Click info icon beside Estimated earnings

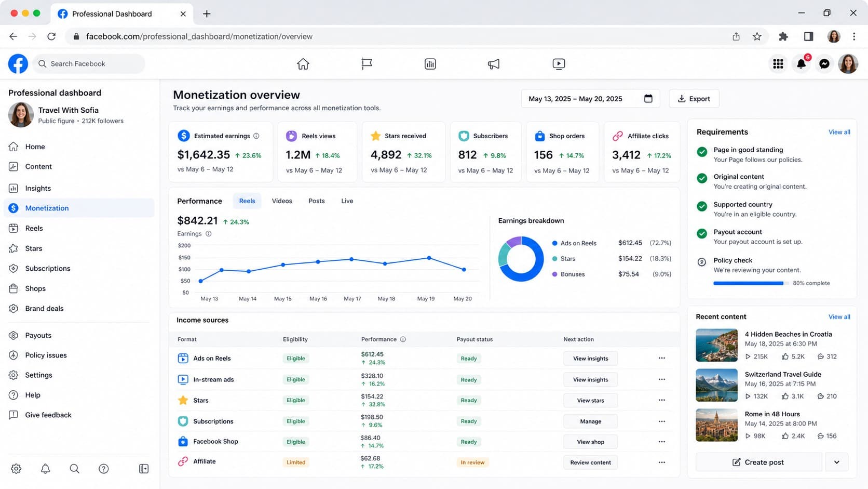pos(256,136)
